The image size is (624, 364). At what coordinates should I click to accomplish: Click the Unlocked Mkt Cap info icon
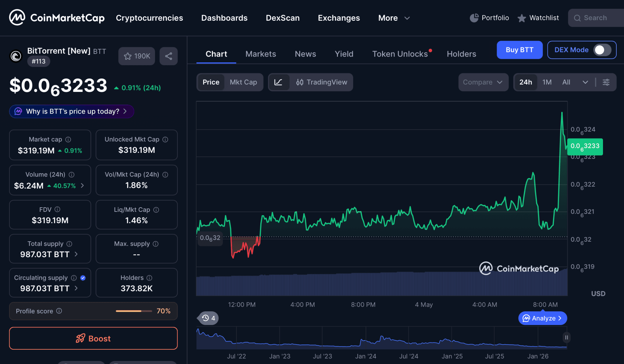(165, 139)
